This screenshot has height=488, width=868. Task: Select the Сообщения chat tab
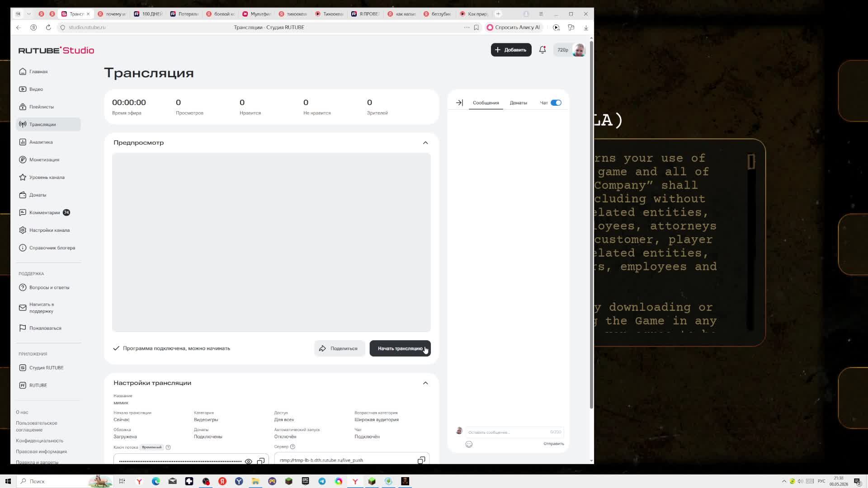(486, 103)
